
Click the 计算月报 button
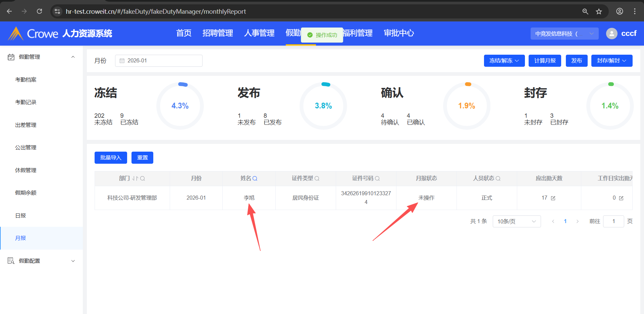click(x=544, y=61)
